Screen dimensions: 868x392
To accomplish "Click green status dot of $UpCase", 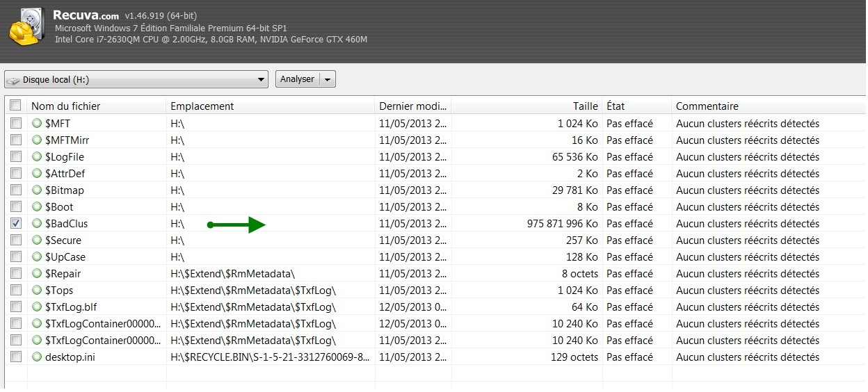I will (x=38, y=257).
